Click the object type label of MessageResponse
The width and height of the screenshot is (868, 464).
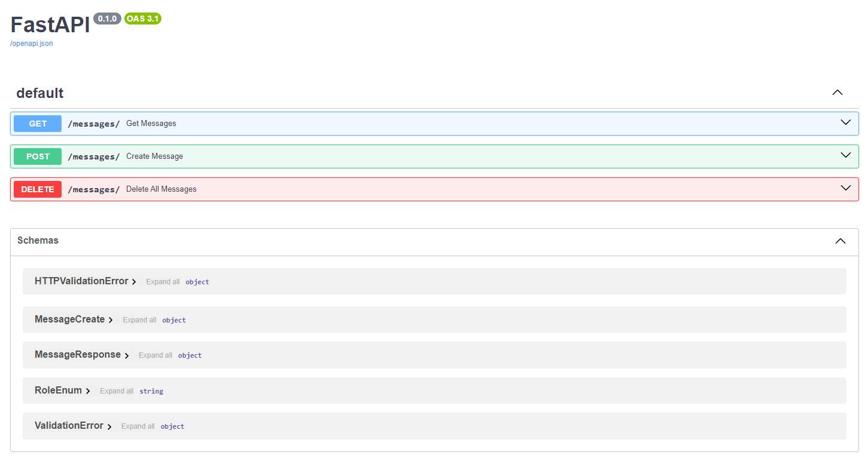coord(190,355)
